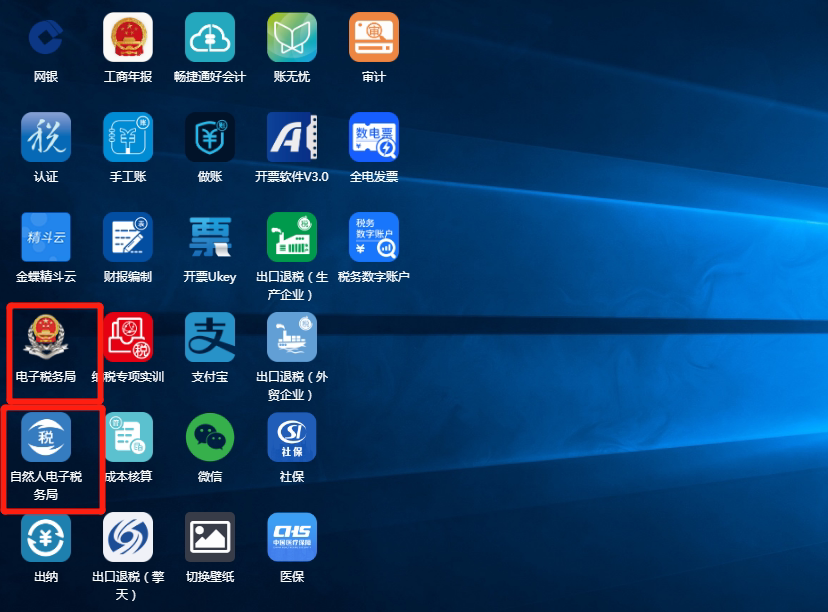Launch the 电子税务局 emblem icon
The height and width of the screenshot is (612, 828).
pos(46,337)
